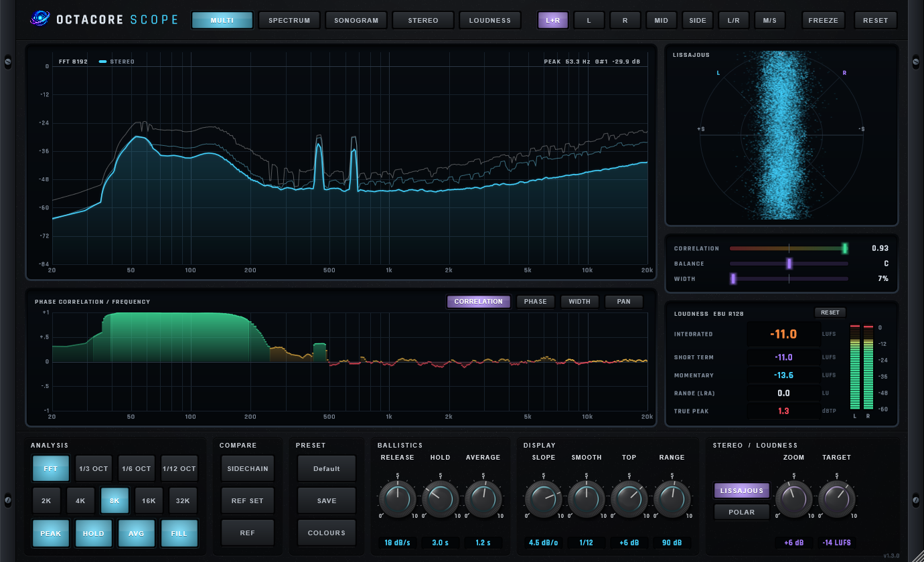Enable the SIDECHAIN compare button
The image size is (924, 562).
tap(248, 468)
